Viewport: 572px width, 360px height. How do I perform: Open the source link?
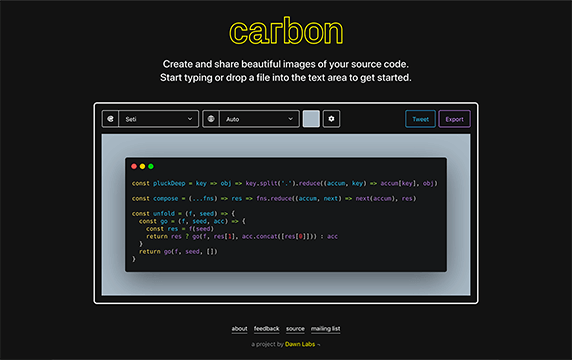tap(295, 329)
